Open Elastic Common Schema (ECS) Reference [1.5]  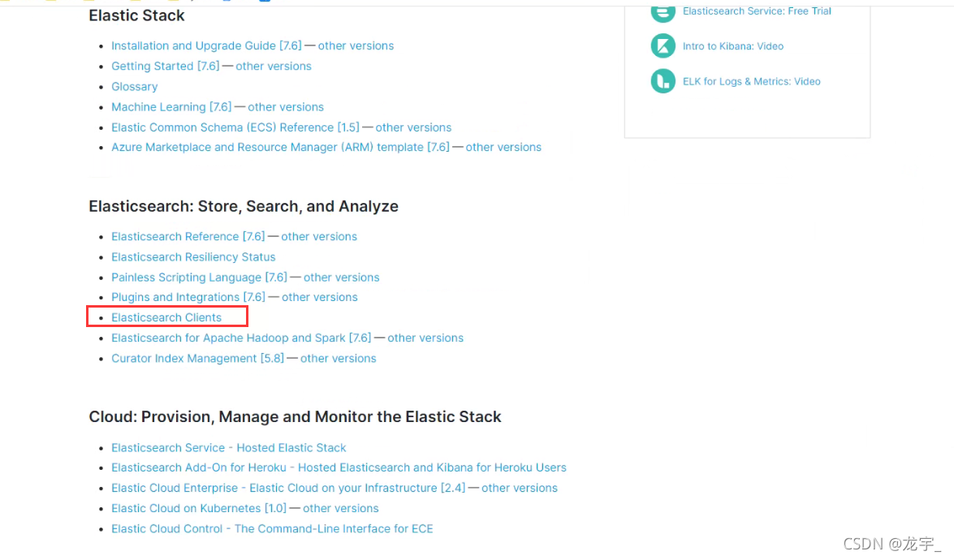click(235, 127)
